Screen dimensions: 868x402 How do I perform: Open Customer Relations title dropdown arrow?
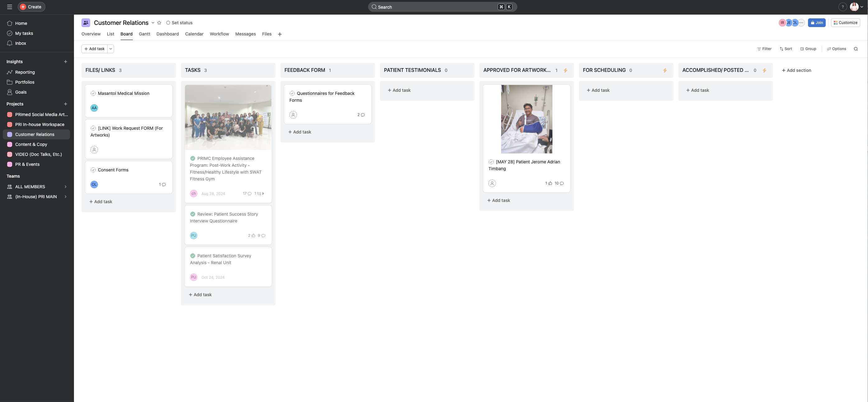tap(153, 23)
